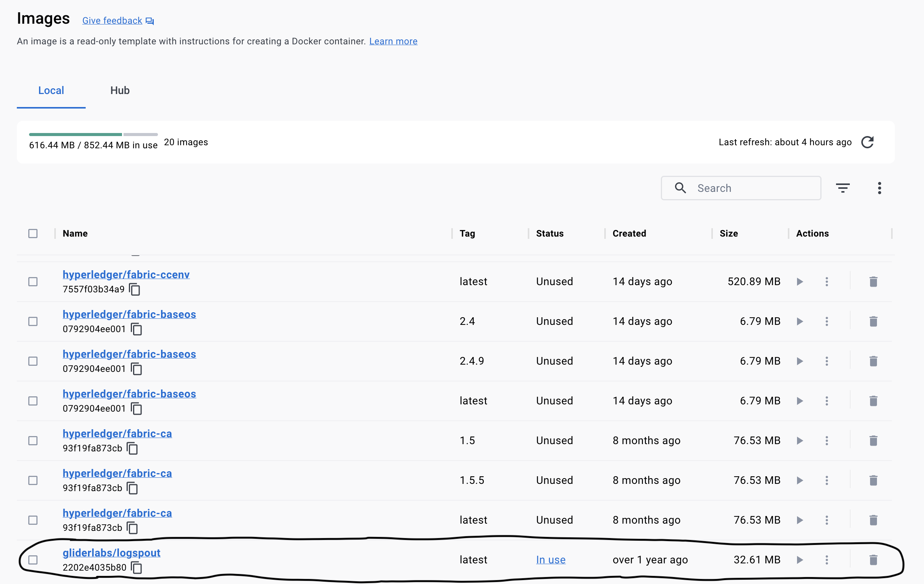The height and width of the screenshot is (584, 924).
Task: Copy the gliderlabs/logspout image ID
Action: point(137,568)
